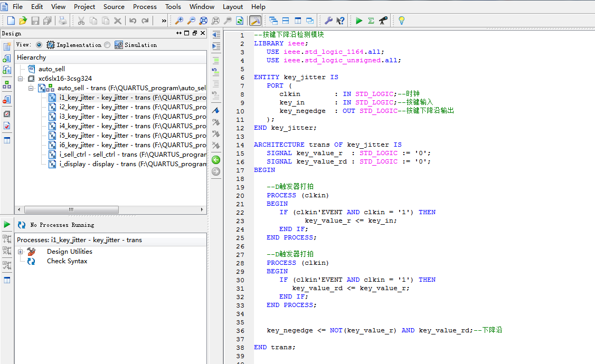
Task: Select the i_sell_ctrl hierarchy item
Action: click(127, 155)
